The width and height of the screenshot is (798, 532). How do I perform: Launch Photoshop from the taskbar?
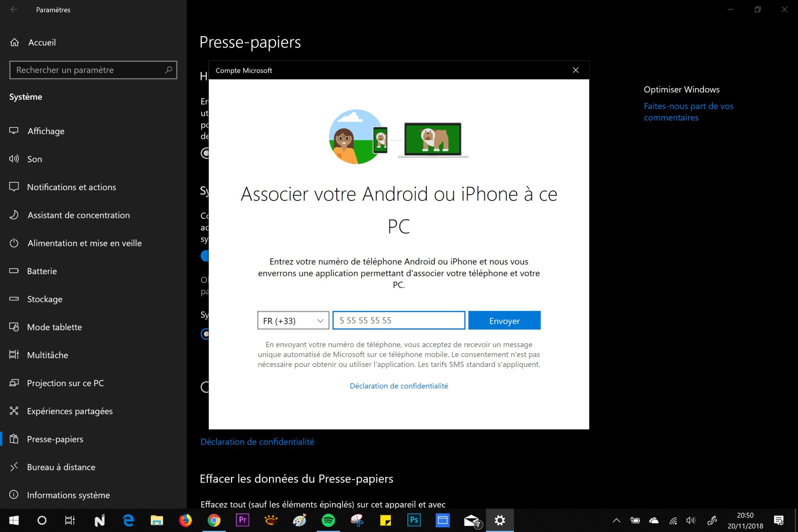[414, 520]
